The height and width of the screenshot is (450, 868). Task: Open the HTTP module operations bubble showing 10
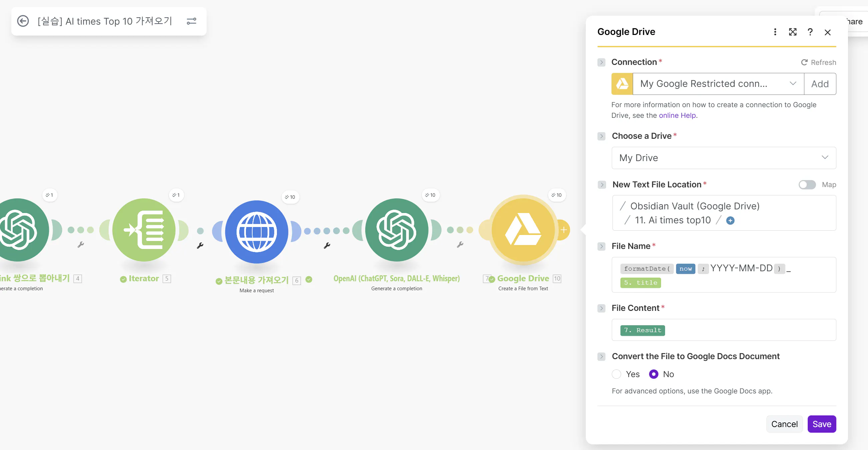(x=290, y=197)
